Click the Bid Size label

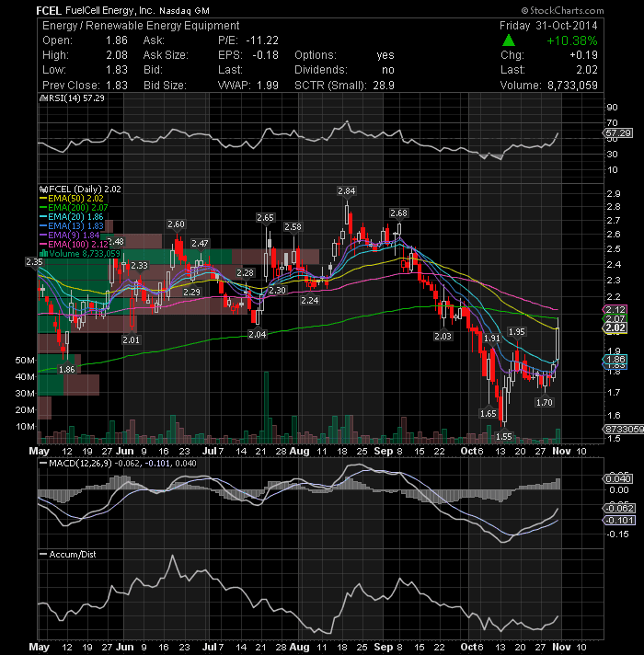tap(165, 86)
